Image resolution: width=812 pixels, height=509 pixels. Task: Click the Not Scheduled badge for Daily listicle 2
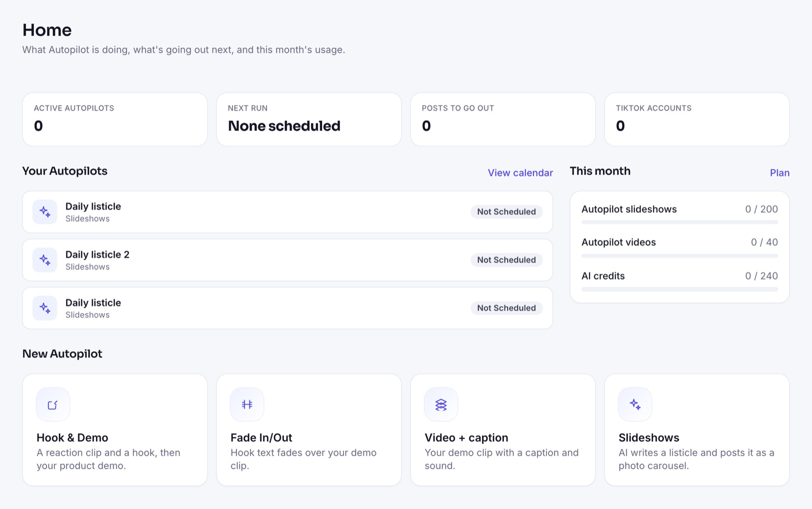pos(506,260)
